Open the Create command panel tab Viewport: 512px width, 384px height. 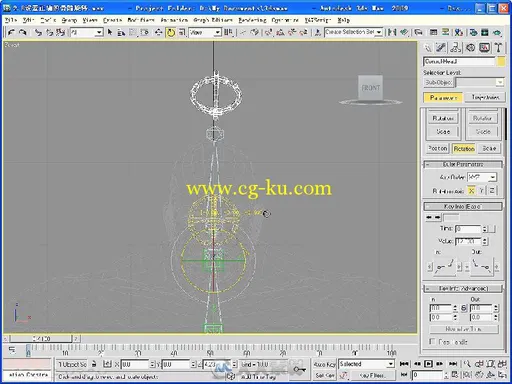pyautogui.click(x=427, y=48)
